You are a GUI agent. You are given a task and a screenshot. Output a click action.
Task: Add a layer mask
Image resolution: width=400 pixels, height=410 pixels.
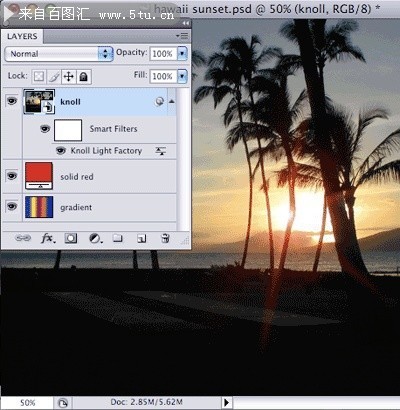71,238
